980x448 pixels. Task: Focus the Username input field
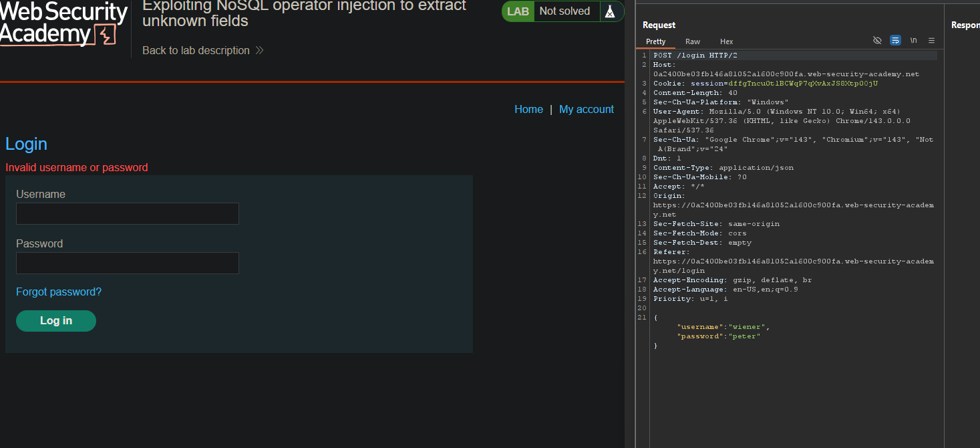128,214
